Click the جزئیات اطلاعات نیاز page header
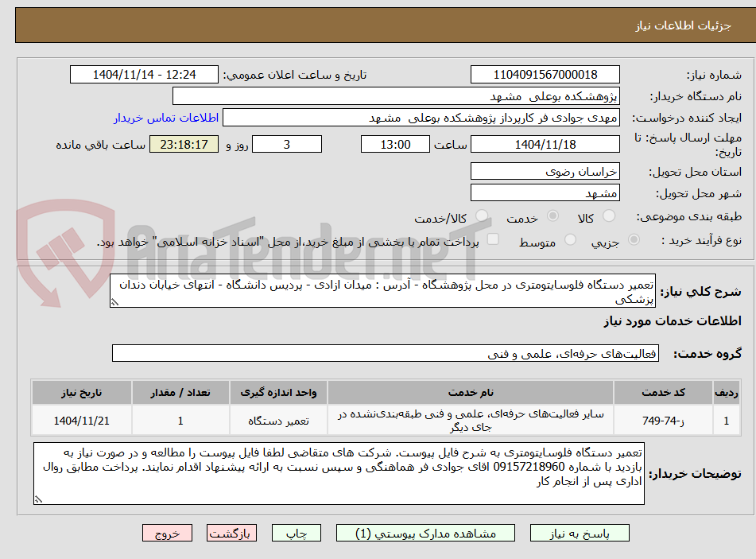The width and height of the screenshot is (756, 559). pos(683,25)
